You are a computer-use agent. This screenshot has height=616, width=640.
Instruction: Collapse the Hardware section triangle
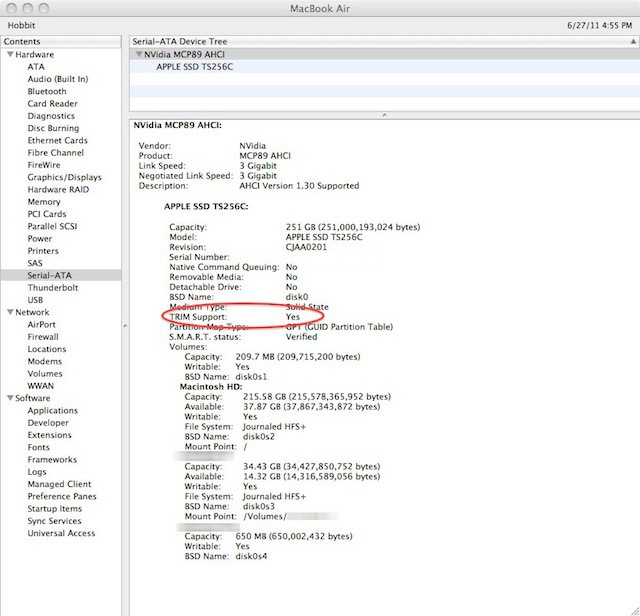point(9,55)
